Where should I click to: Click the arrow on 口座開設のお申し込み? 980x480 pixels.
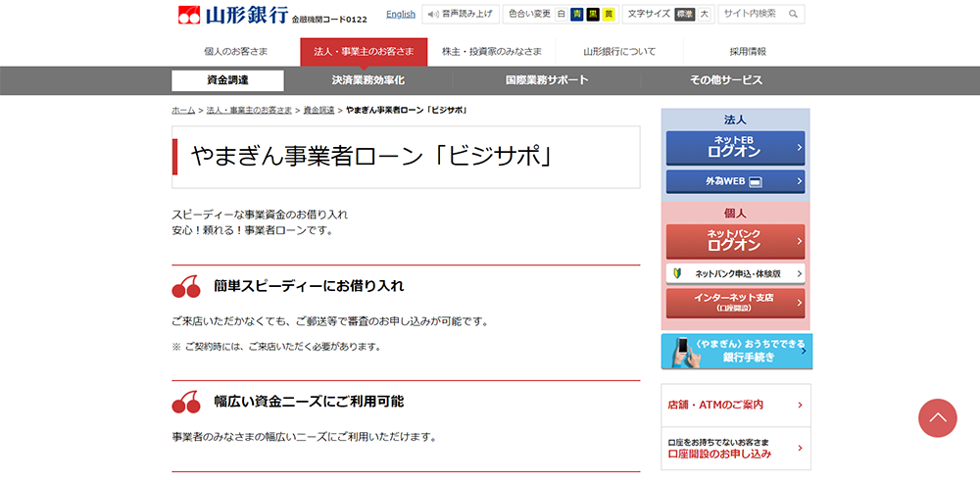point(800,448)
